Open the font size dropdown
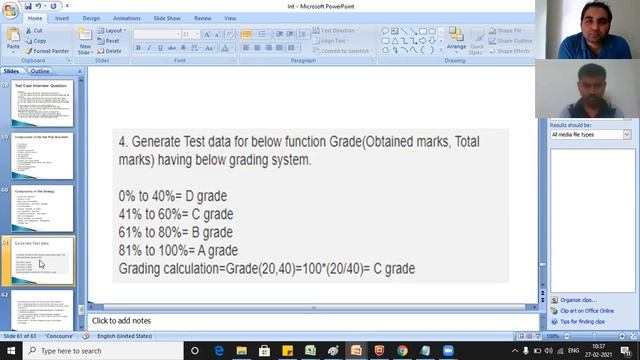The image size is (640, 360). pos(191,34)
